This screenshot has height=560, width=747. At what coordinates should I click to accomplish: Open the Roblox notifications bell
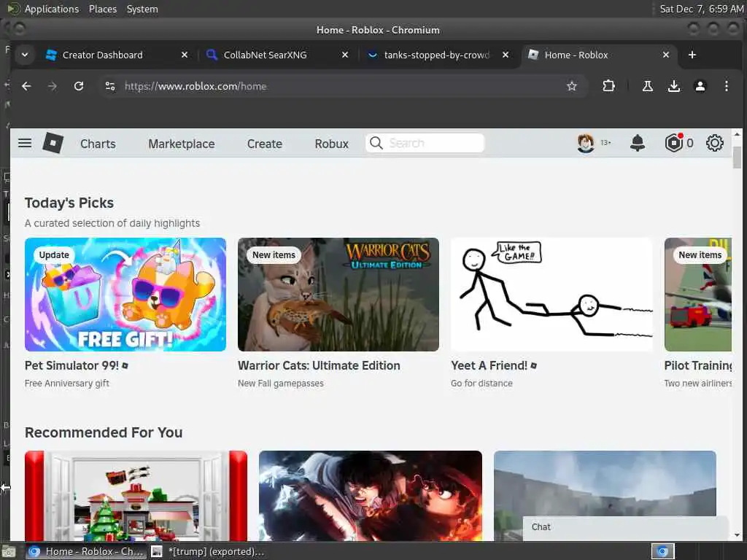click(x=638, y=143)
